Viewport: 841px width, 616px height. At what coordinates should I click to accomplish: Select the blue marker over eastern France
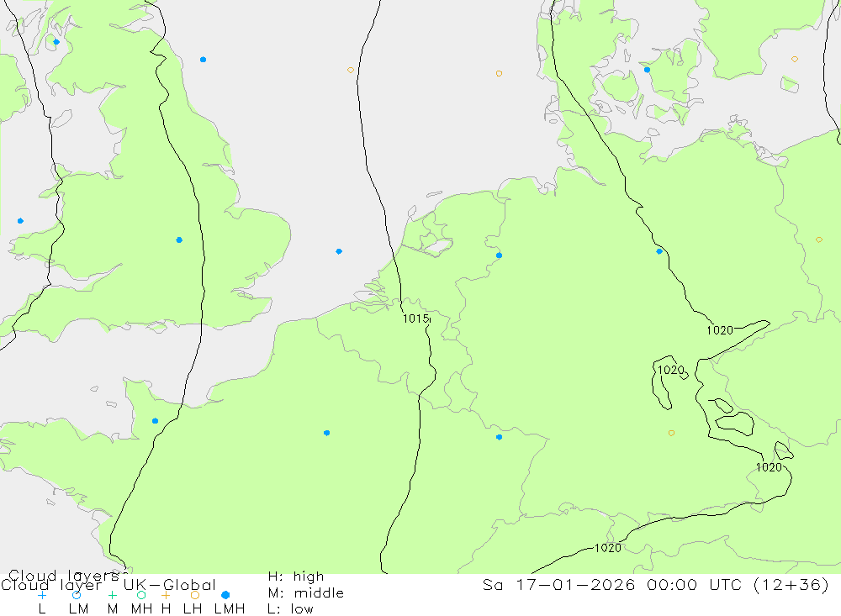pos(499,437)
